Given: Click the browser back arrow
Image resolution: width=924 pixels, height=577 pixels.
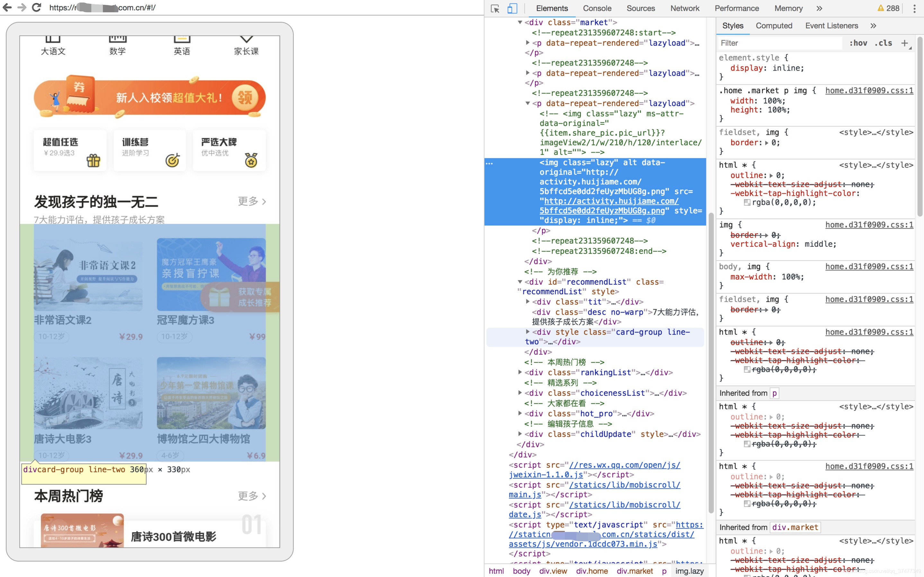Looking at the screenshot, I should tap(7, 7).
